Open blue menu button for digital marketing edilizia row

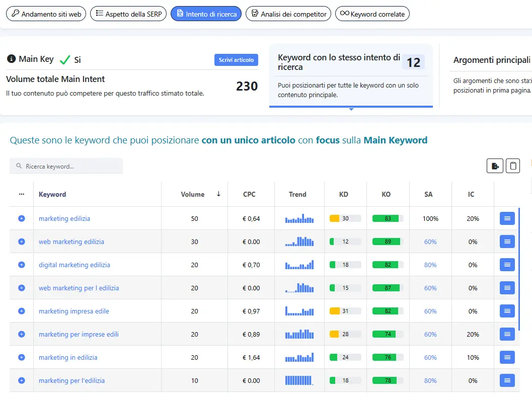(x=507, y=265)
